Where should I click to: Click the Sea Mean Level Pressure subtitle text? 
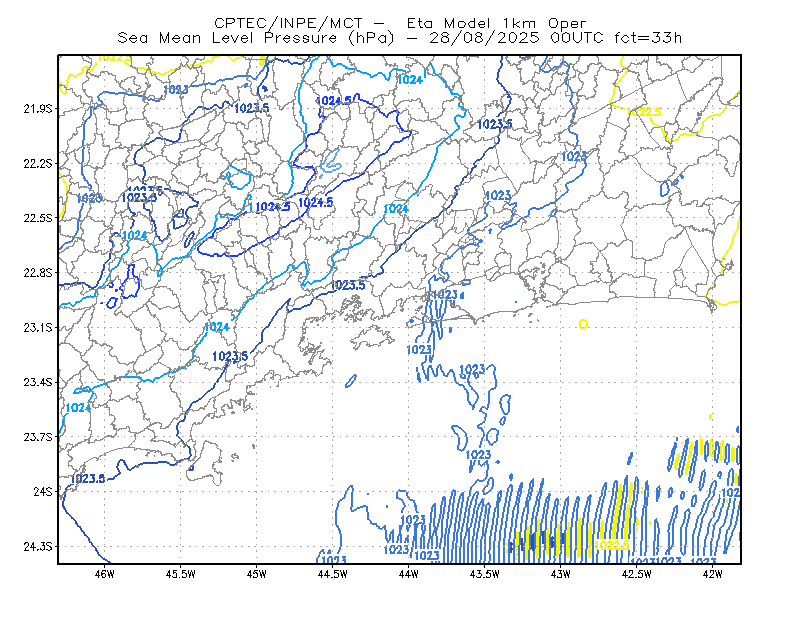click(x=256, y=38)
